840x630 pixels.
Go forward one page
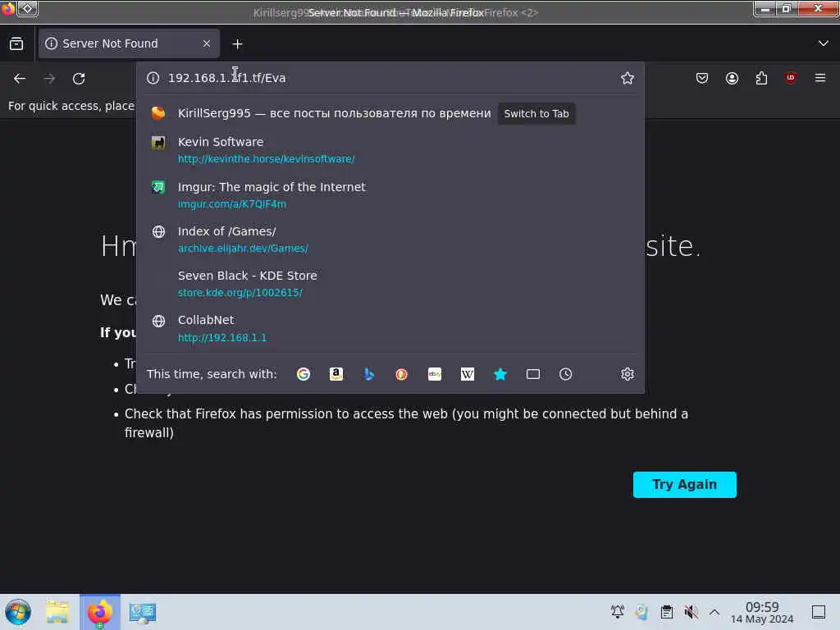point(49,79)
